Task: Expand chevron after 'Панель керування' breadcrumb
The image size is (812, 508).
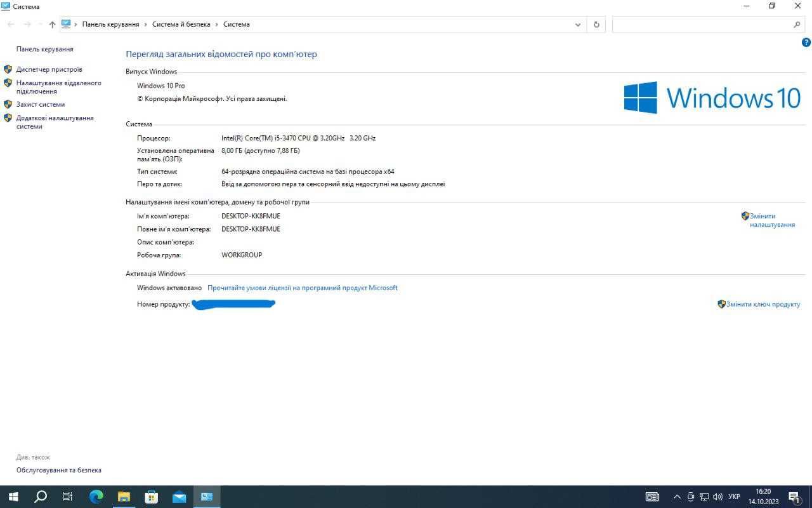Action: pyautogui.click(x=146, y=24)
